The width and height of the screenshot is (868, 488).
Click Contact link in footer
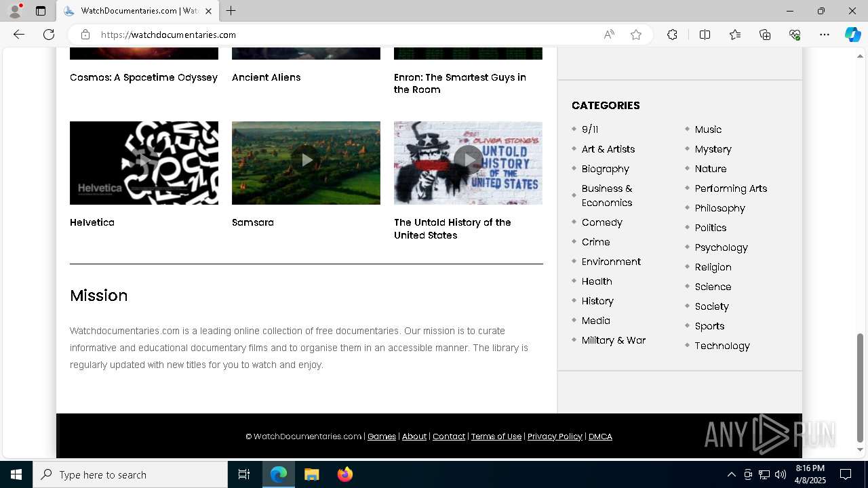point(449,436)
